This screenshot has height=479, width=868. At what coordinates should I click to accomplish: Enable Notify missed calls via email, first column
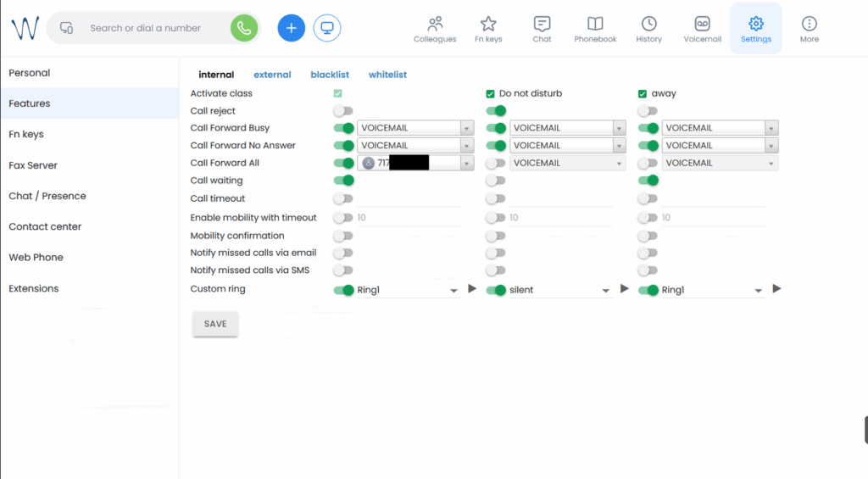tap(342, 253)
